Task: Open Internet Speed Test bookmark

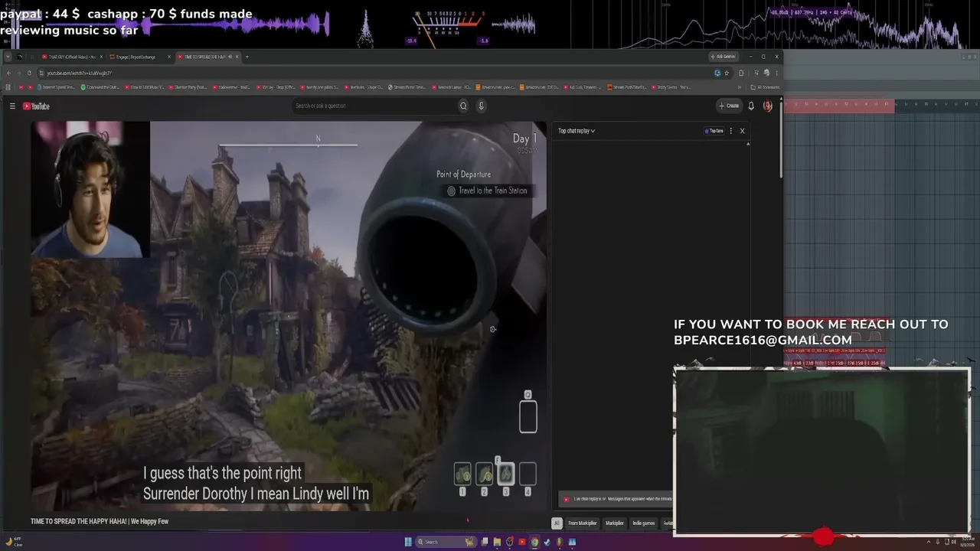Action: tap(56, 87)
